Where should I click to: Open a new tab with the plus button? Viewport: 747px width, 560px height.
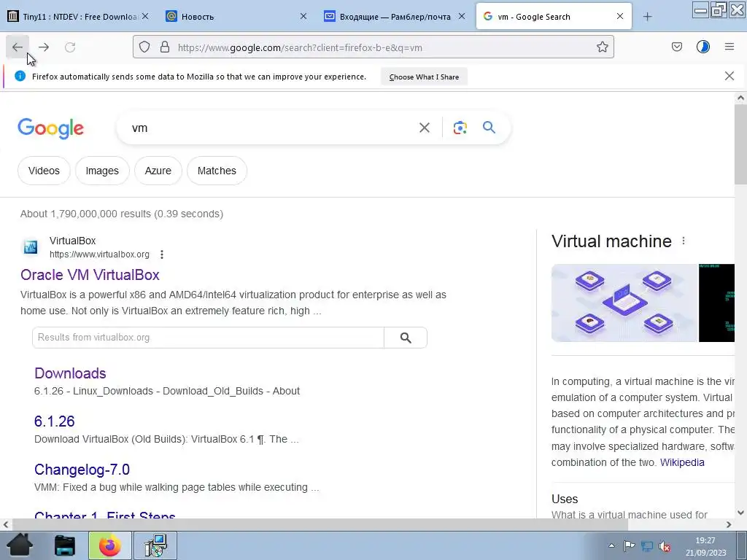click(647, 17)
